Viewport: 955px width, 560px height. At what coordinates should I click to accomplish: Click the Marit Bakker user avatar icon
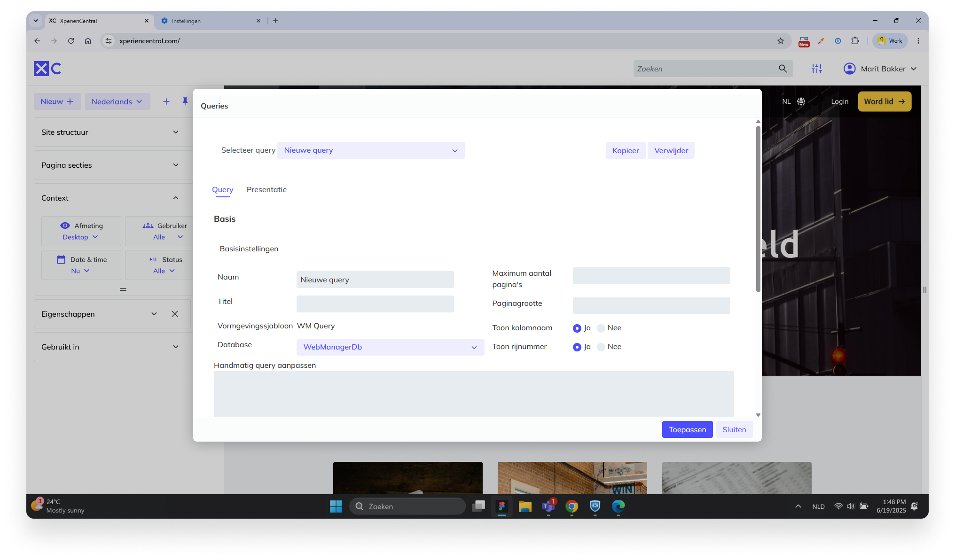point(849,69)
